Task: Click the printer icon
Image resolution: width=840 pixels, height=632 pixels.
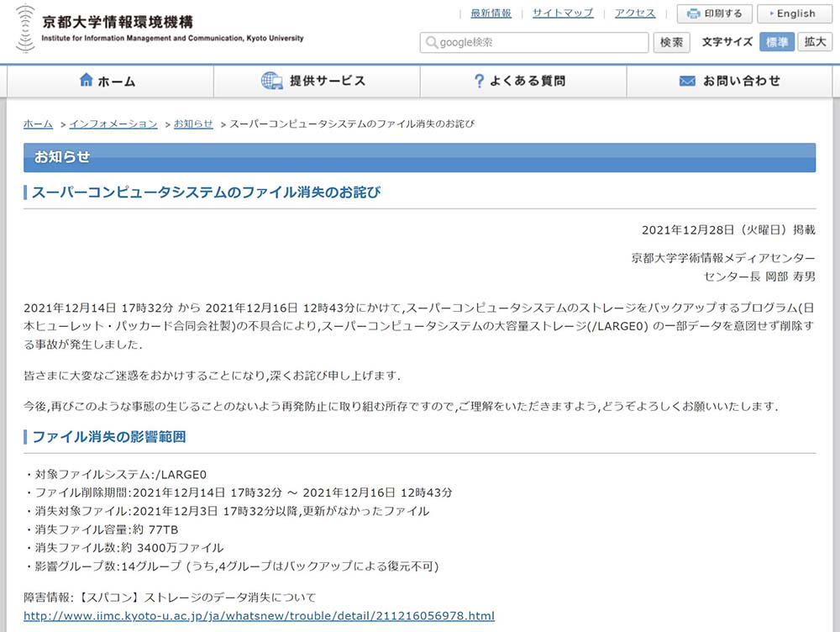Action: [x=694, y=13]
